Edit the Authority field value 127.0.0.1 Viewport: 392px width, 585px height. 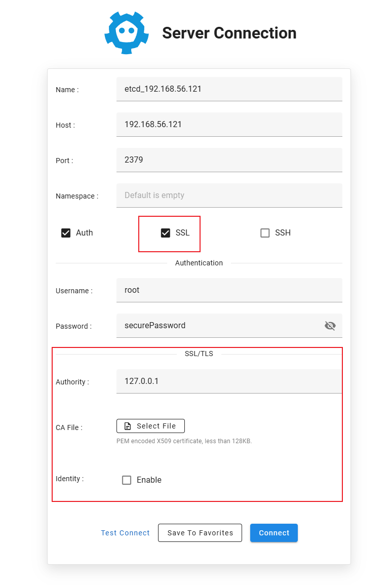coord(229,381)
